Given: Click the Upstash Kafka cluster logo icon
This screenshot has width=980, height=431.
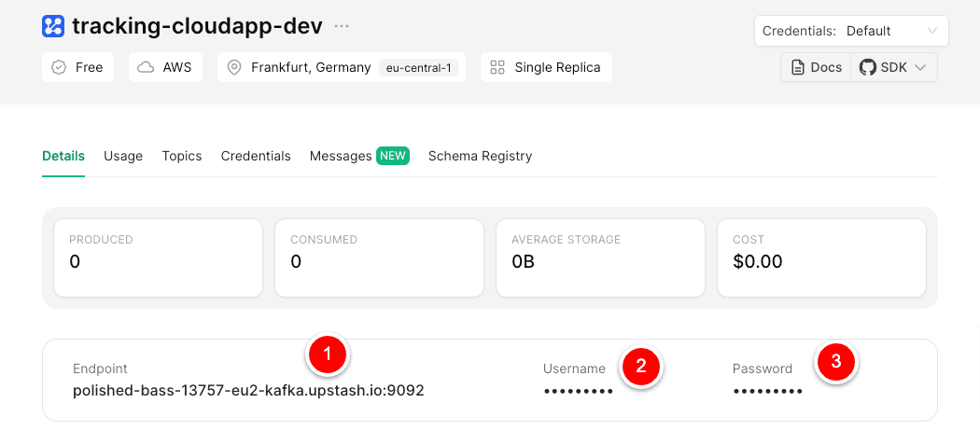Looking at the screenshot, I should tap(54, 26).
